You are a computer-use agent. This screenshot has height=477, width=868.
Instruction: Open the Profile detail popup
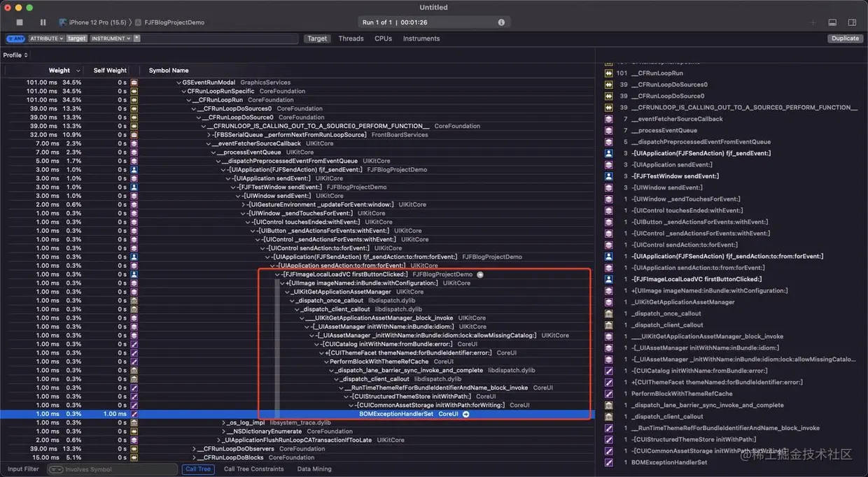15,55
